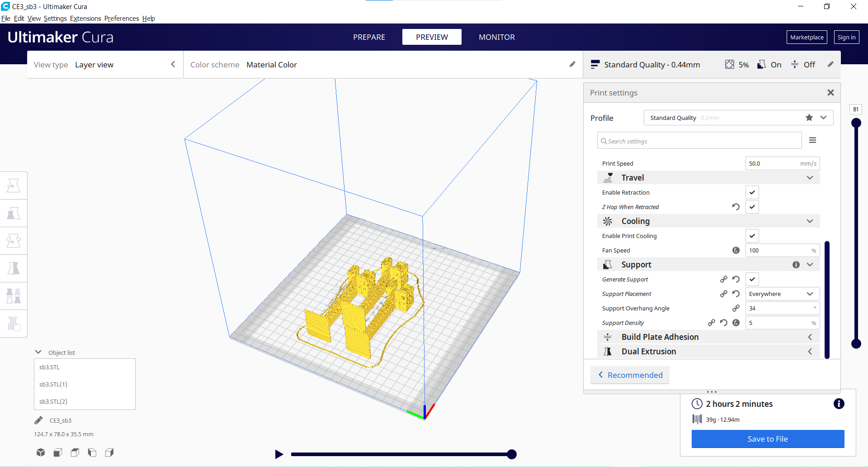This screenshot has width=868, height=467.
Task: Switch back to Recommended settings
Action: point(630,375)
